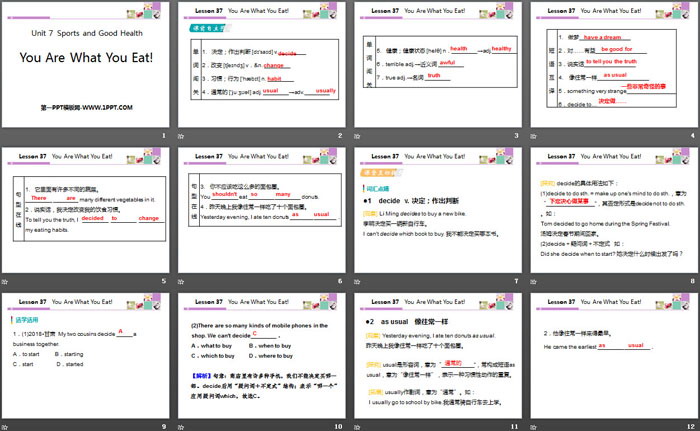Click the animation star icon under slide 3
Viewport: 700px width, 431px height.
(x=357, y=136)
